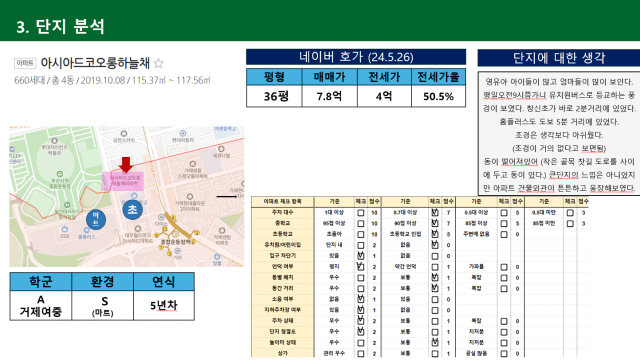Uncheck the 입구 차단기 있음 checkbox
The height and width of the screenshot is (360, 640).
point(361,256)
